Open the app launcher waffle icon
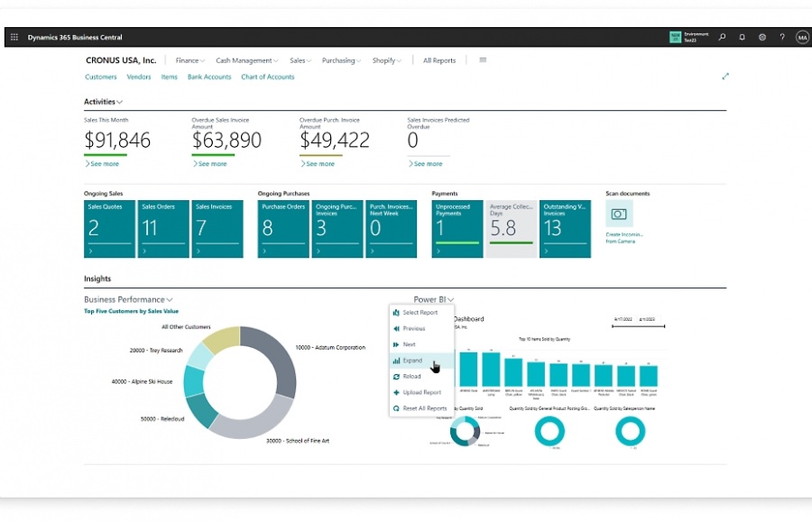Screen dimensions: 812x521 tap(14, 36)
